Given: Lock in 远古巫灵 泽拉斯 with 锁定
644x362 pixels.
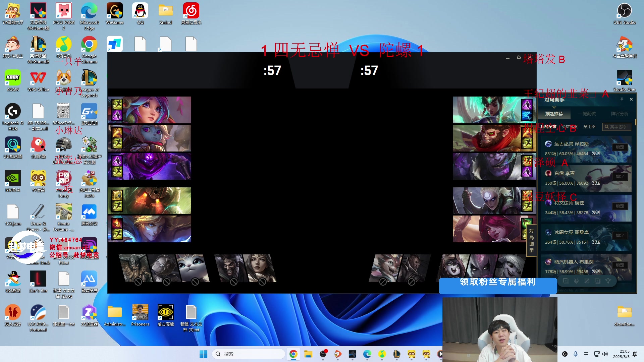Looking at the screenshot, I should [x=620, y=147].
